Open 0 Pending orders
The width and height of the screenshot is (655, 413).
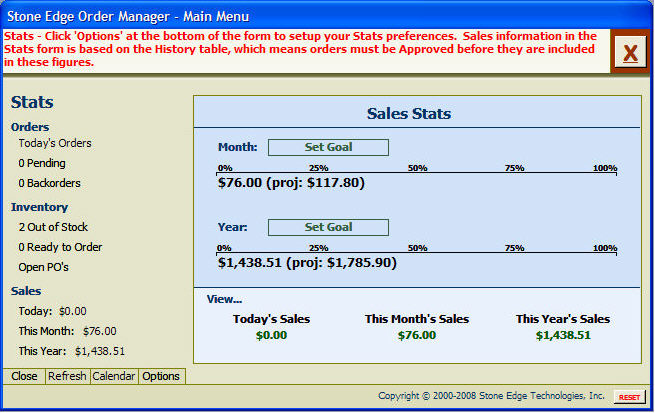pos(42,163)
